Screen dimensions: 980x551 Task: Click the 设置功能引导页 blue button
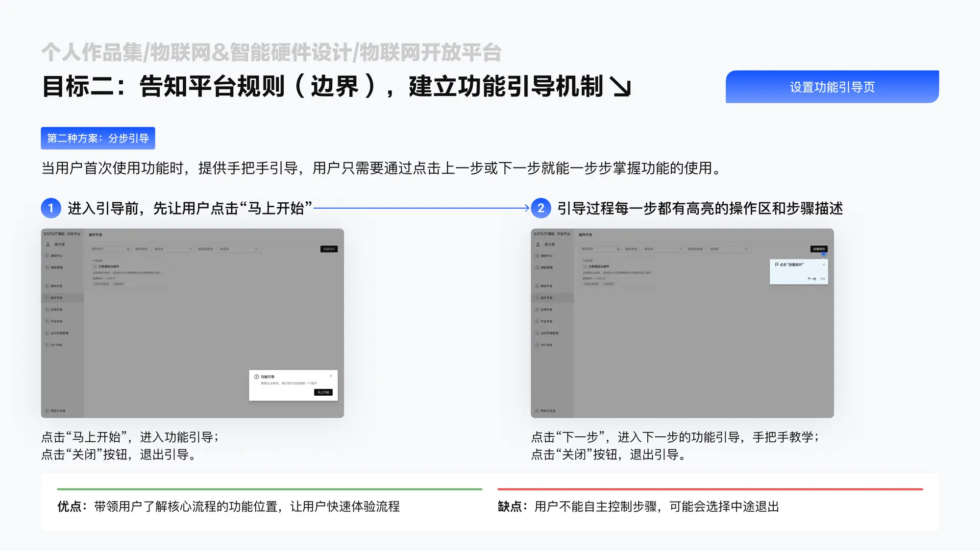point(832,87)
